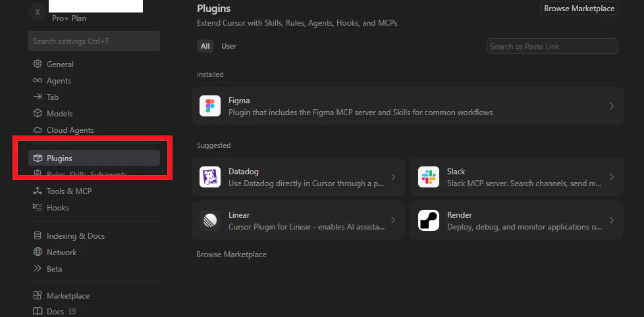Click the X account avatar
Image resolution: width=644 pixels, height=317 pixels.
pos(38,12)
